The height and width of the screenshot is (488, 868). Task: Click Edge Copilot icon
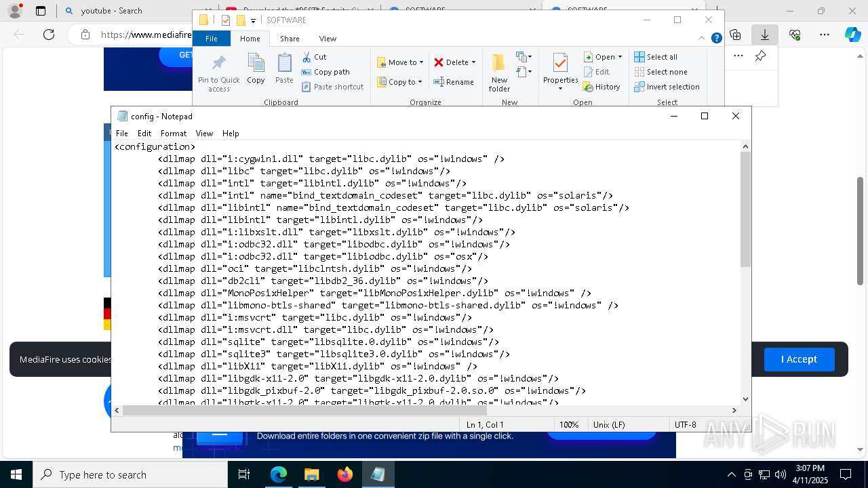pos(852,35)
